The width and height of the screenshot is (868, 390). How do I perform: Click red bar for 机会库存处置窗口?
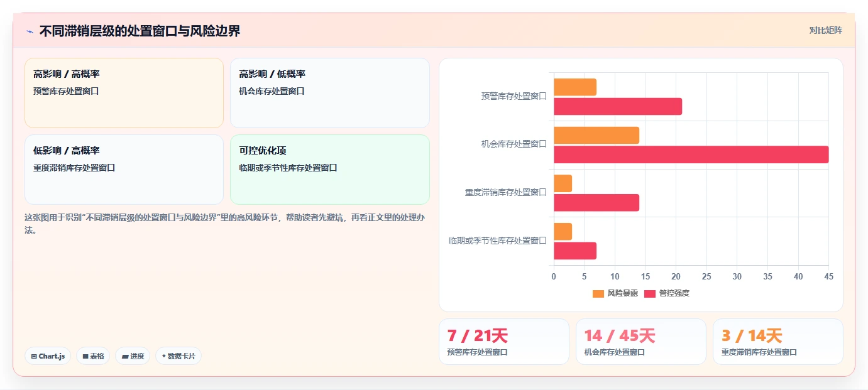click(691, 154)
